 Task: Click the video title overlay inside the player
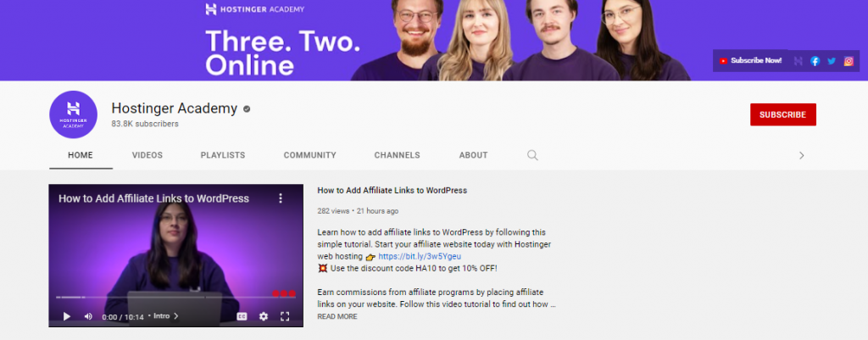click(154, 198)
